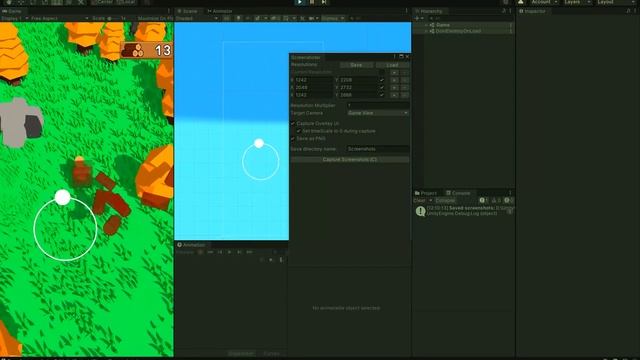Screen dimensions: 640x360
Task: Click the minus button on the Y 2688 row
Action: pyautogui.click(x=404, y=95)
